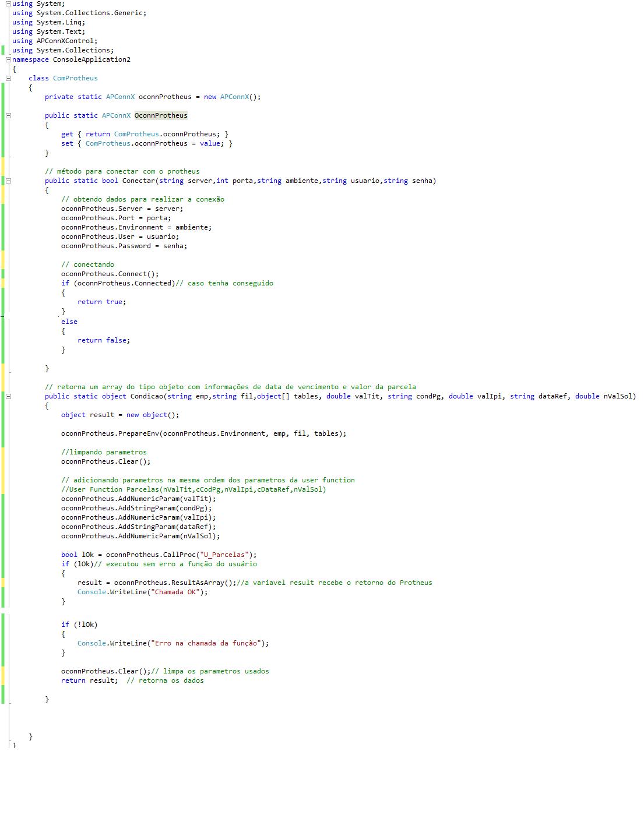
Task: Click the 'get { return ComProtheus.oconnProtheus; }' line
Action: point(145,134)
